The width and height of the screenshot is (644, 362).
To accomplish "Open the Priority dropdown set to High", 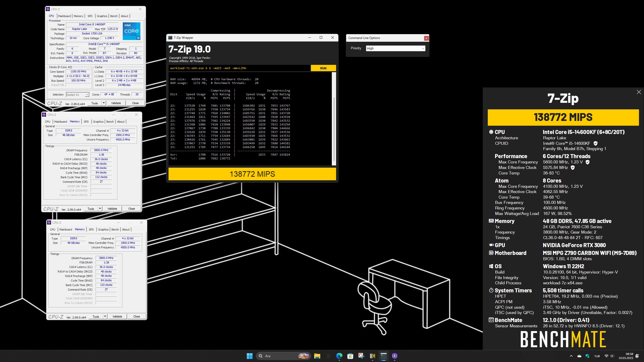I will point(395,48).
